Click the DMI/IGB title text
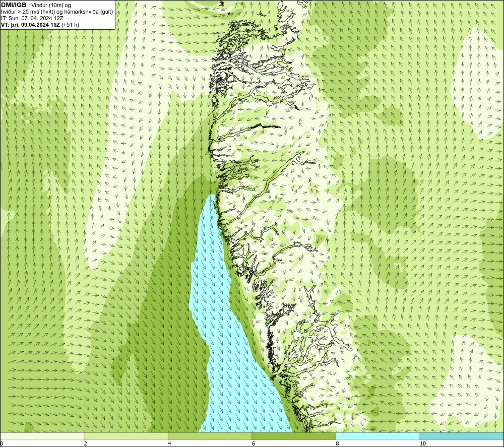The image size is (504, 447). pyautogui.click(x=14, y=5)
